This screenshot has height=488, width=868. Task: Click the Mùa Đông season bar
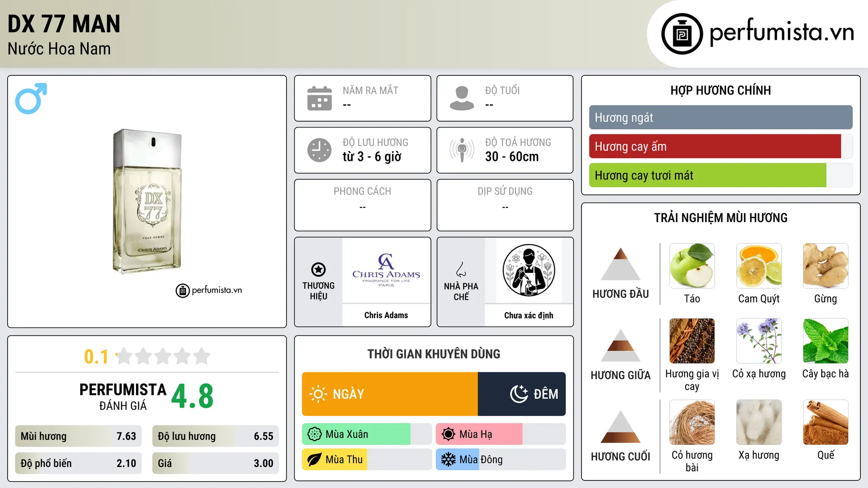pos(501,460)
